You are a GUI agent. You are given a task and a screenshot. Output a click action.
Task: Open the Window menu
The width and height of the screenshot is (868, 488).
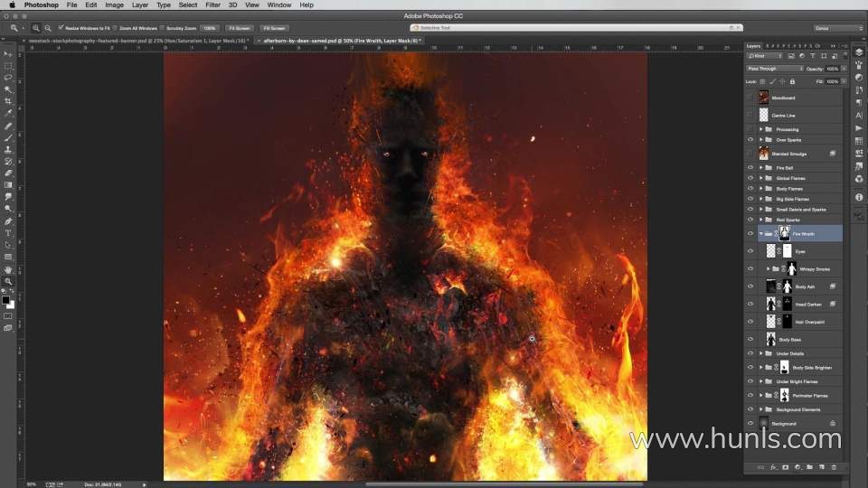(279, 5)
